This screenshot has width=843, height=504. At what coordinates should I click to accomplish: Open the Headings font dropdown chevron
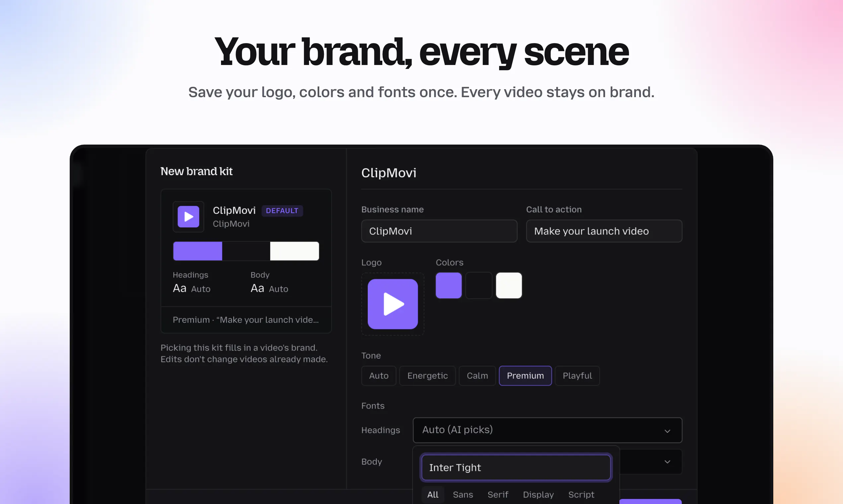pyautogui.click(x=667, y=431)
